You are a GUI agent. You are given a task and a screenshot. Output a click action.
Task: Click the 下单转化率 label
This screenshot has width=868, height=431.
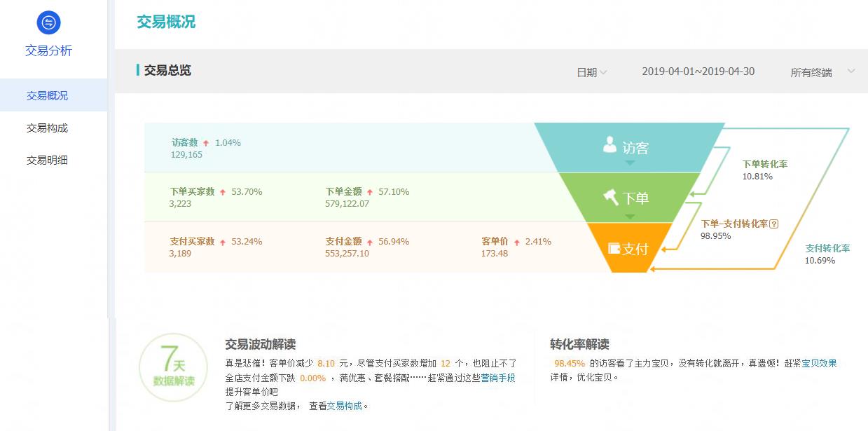pyautogui.click(x=765, y=164)
